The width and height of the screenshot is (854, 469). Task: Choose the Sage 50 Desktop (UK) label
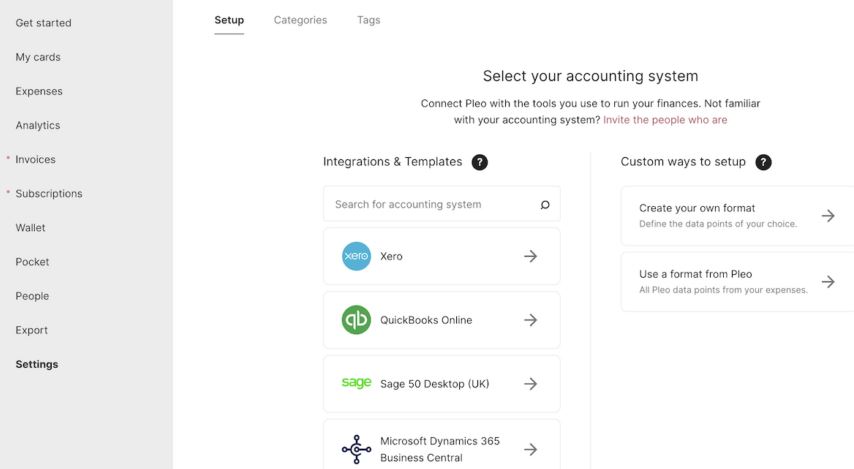[x=435, y=384]
